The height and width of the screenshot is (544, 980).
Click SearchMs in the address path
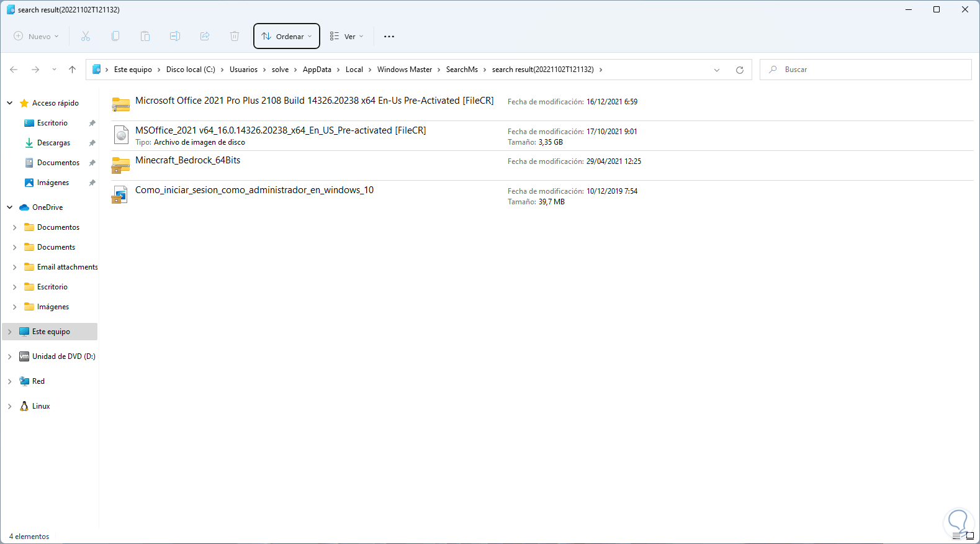coord(462,70)
